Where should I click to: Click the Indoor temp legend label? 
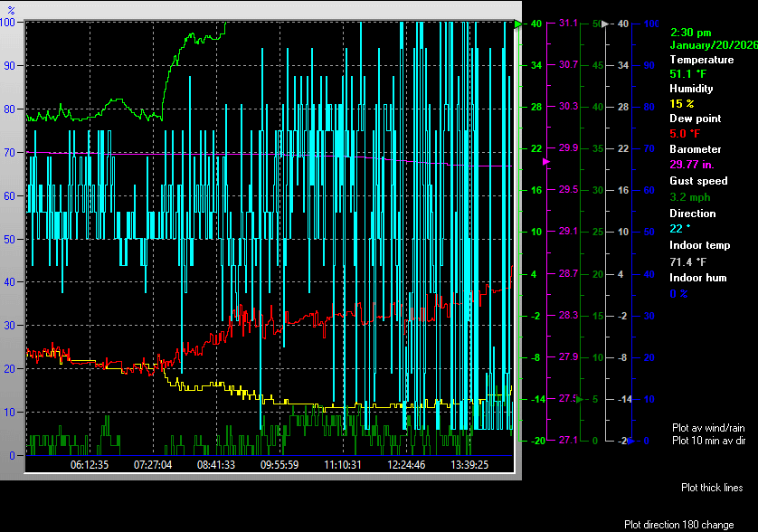[699, 245]
